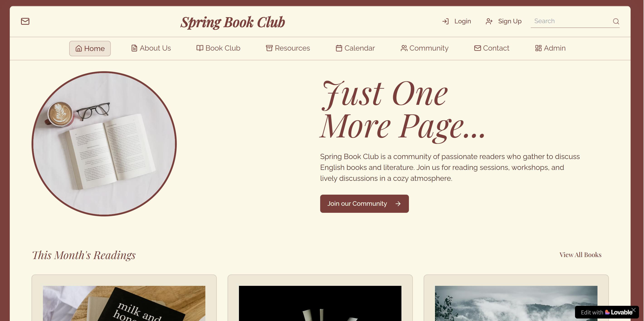Image resolution: width=644 pixels, height=321 pixels.
Task: Click the calendar icon beside Calendar
Action: [x=339, y=48]
